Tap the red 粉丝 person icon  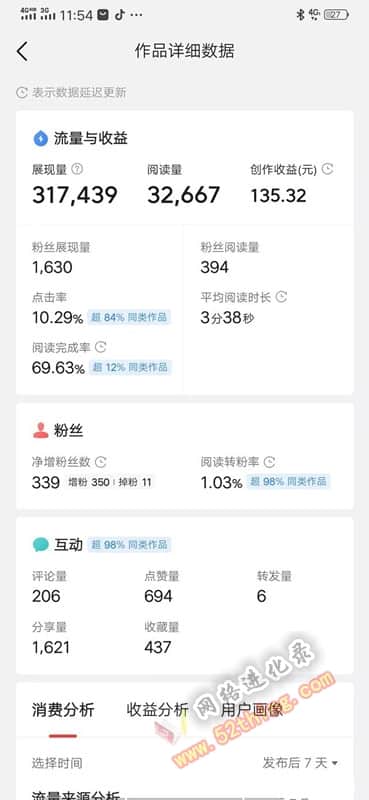click(x=40, y=431)
